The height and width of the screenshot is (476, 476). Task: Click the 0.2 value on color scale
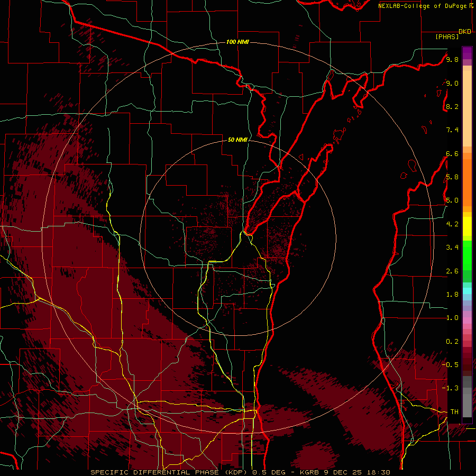coord(452,342)
